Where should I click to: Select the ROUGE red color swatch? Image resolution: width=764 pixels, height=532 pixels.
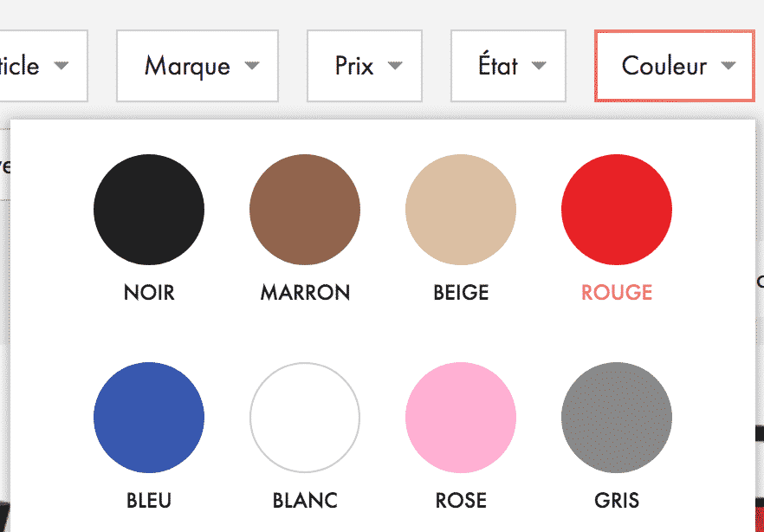pyautogui.click(x=616, y=209)
